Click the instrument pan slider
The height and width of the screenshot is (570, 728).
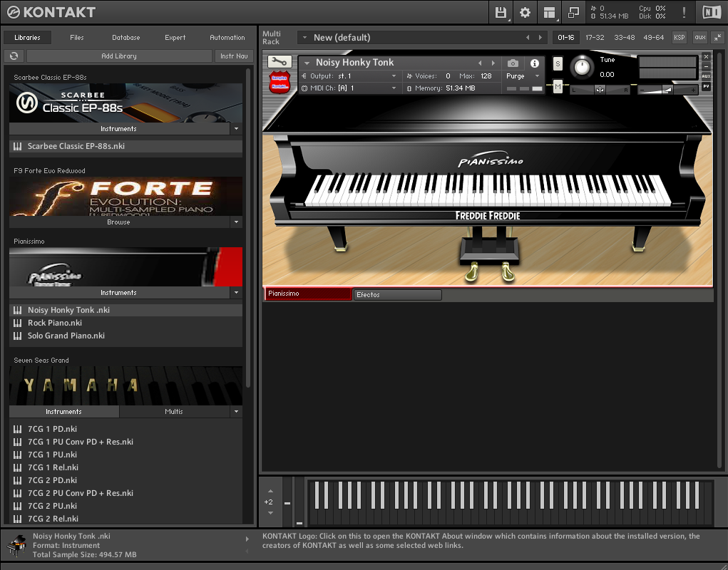(x=600, y=90)
